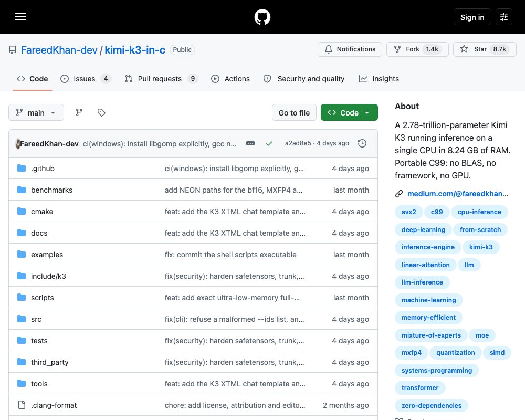This screenshot has height=420, width=525.
Task: Go to GitHub homepage via Octocat logo
Action: pos(262,17)
